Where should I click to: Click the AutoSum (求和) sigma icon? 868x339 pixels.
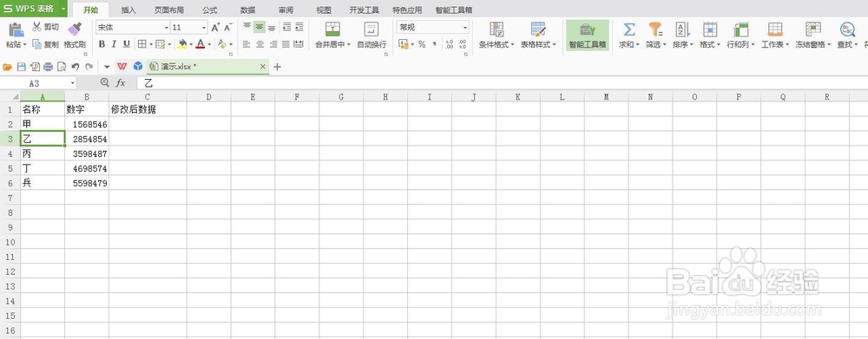click(x=628, y=29)
